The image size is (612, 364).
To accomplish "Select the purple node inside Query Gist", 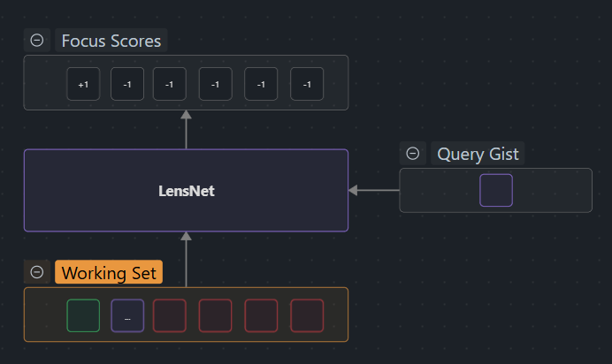I will 495,190.
